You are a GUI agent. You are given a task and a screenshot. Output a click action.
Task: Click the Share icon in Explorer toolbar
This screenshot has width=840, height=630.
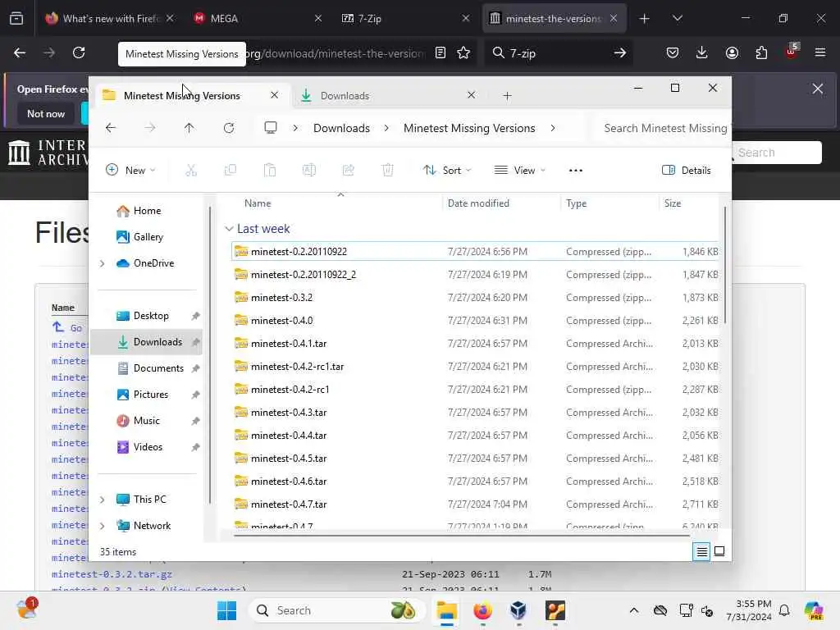348,171
